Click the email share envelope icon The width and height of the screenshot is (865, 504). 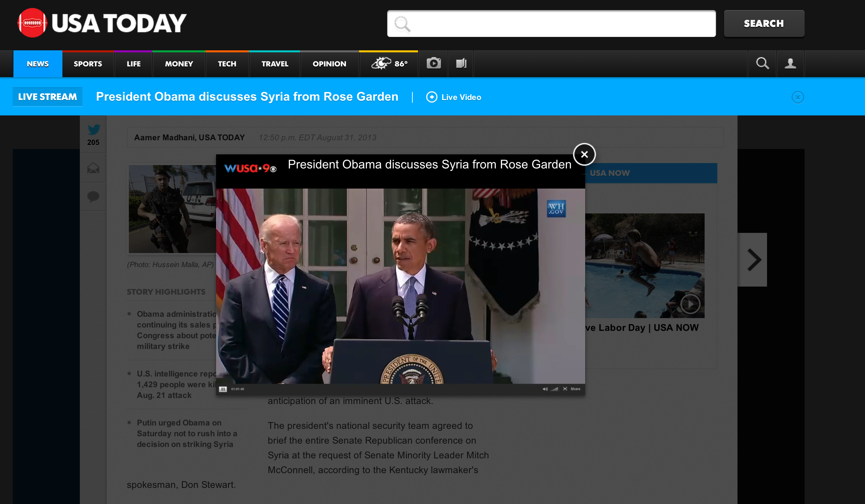point(93,168)
